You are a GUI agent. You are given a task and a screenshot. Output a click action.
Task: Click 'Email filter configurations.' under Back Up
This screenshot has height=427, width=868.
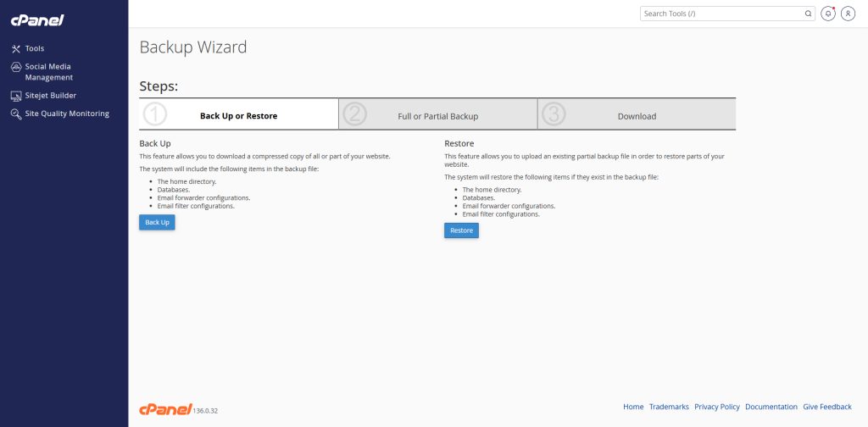coord(196,206)
